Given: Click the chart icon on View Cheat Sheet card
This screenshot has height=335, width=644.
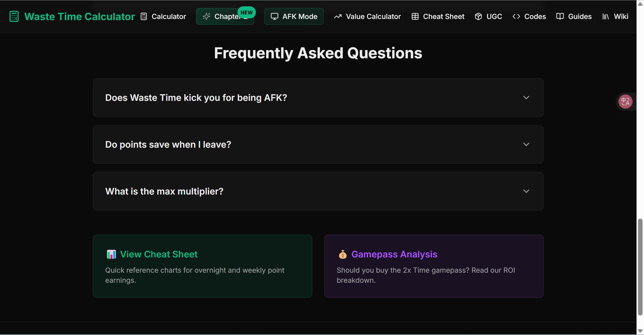Looking at the screenshot, I should pos(111,254).
